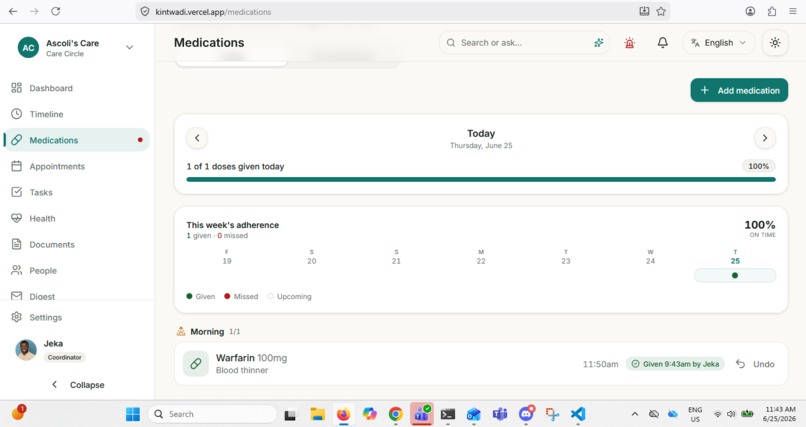Viewport: 806px width, 427px height.
Task: Open Documents in the sidebar
Action: (76, 245)
